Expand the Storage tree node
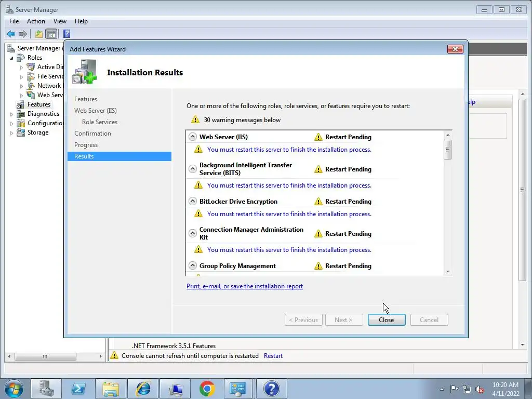The width and height of the screenshot is (532, 399). coord(11,133)
